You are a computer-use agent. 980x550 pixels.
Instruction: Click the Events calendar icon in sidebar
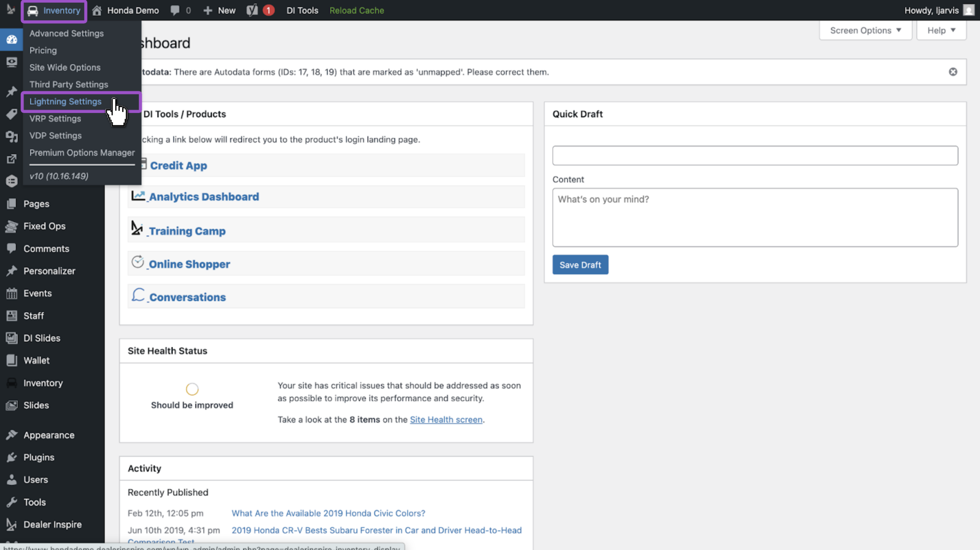[x=11, y=293]
